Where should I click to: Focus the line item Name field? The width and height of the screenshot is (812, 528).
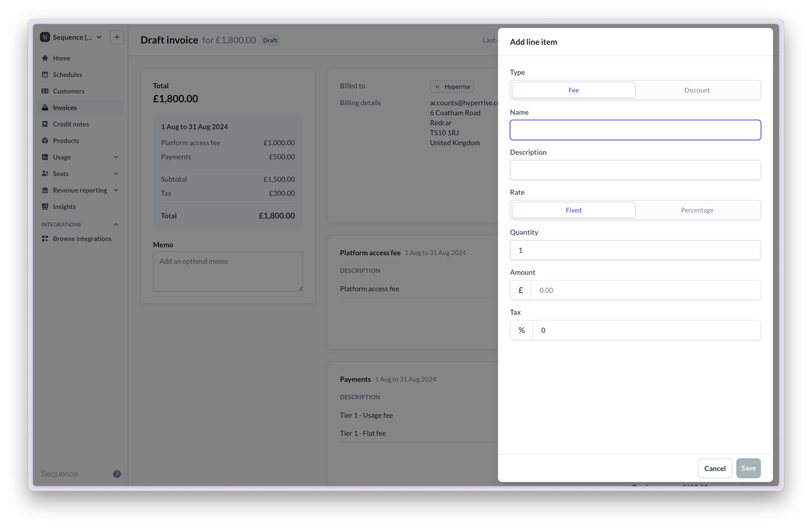pyautogui.click(x=635, y=130)
